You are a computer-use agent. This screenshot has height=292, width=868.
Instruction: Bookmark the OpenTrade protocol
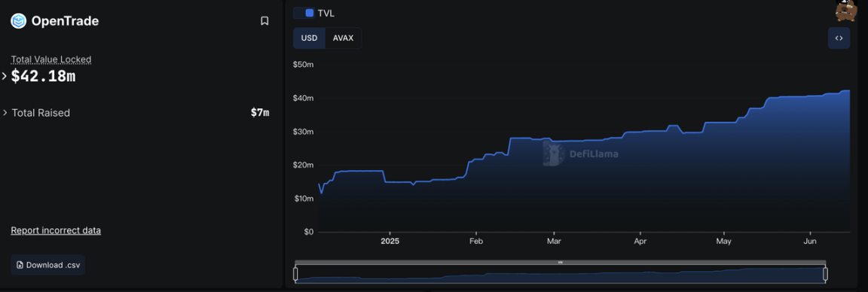[x=264, y=21]
